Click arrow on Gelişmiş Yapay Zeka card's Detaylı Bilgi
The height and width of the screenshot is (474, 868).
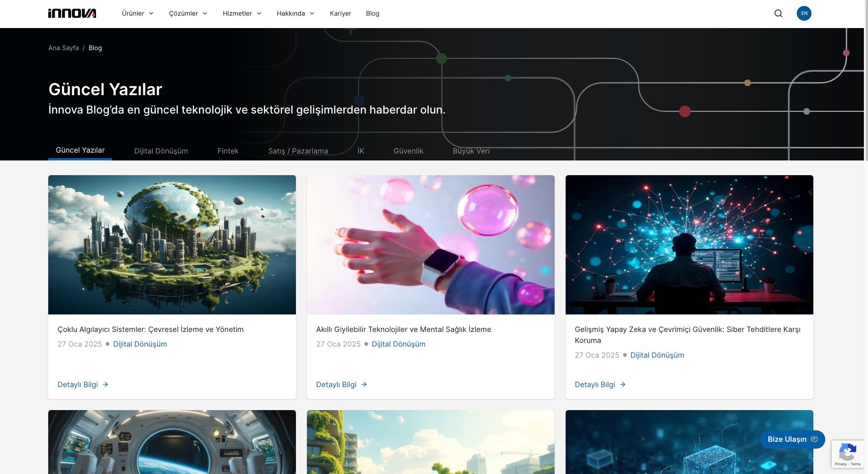(x=623, y=384)
